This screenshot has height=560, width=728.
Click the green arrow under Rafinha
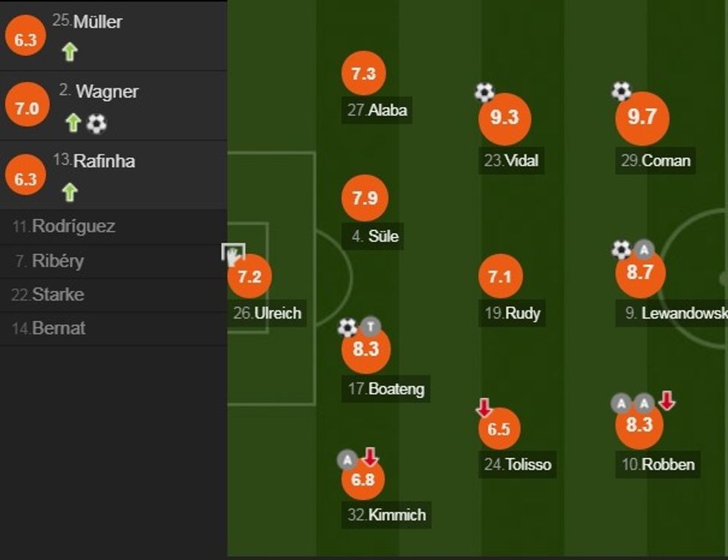[70, 192]
